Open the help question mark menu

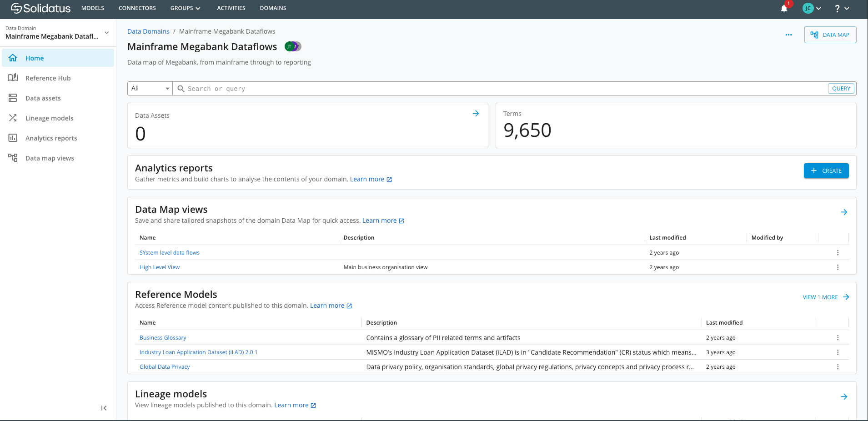(x=842, y=8)
